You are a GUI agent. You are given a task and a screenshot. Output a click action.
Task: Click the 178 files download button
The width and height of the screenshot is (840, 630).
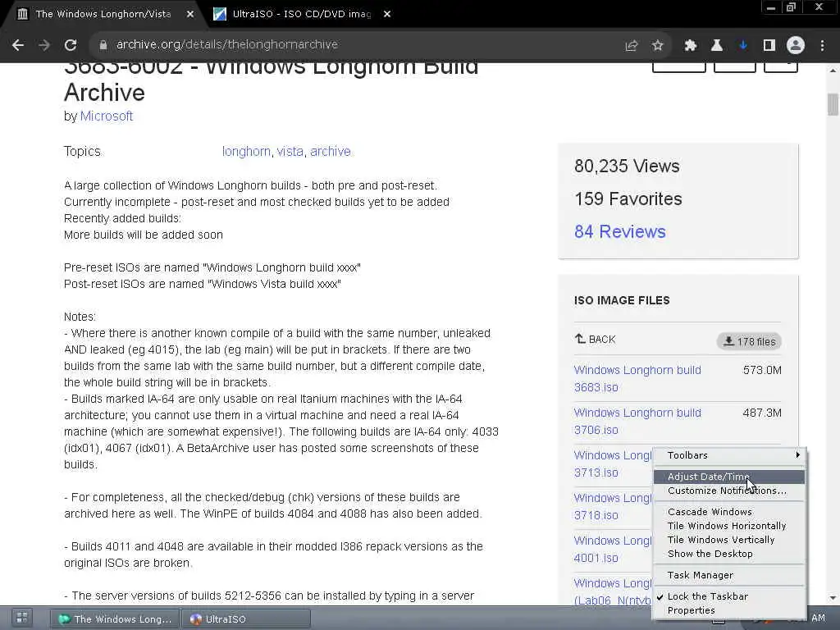pyautogui.click(x=749, y=341)
